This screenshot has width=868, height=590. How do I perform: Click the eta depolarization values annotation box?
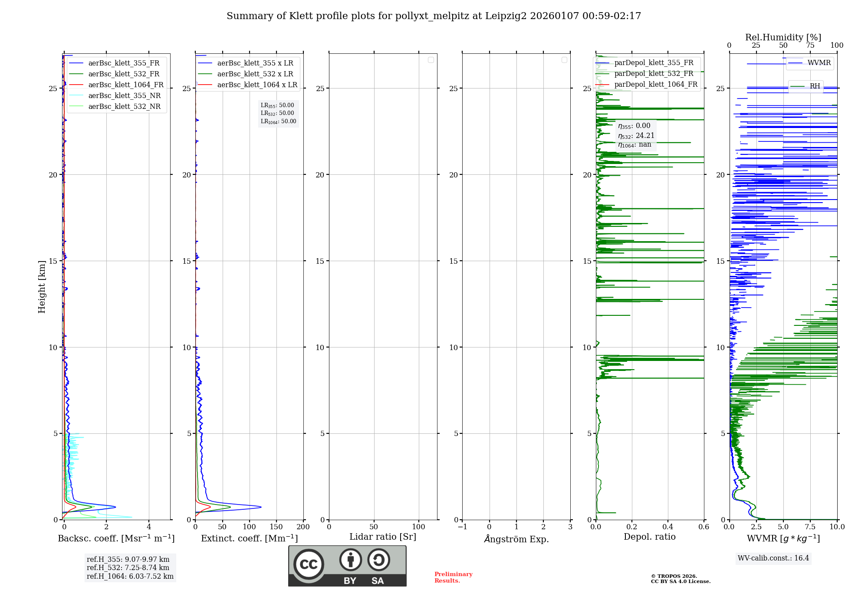click(636, 135)
